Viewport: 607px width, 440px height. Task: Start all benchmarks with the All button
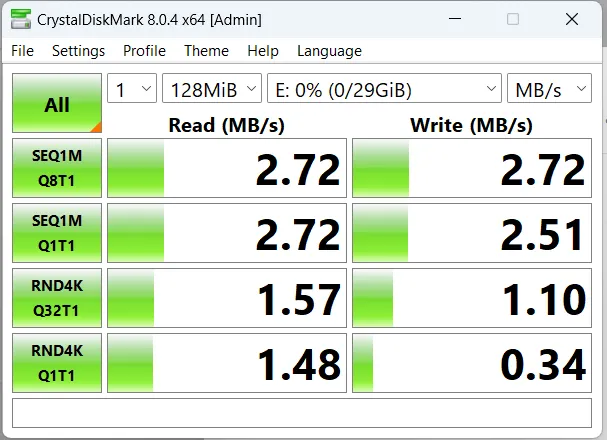point(57,104)
